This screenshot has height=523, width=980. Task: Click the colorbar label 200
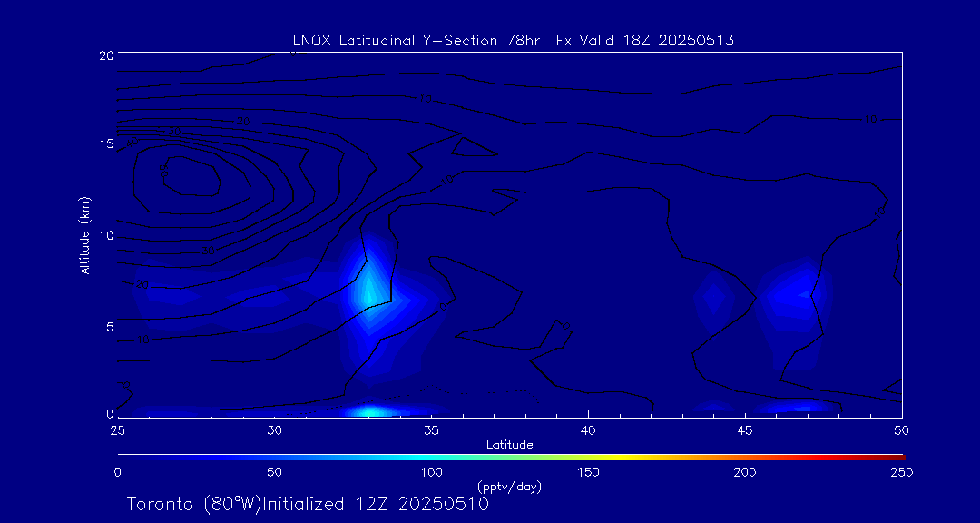pos(745,472)
